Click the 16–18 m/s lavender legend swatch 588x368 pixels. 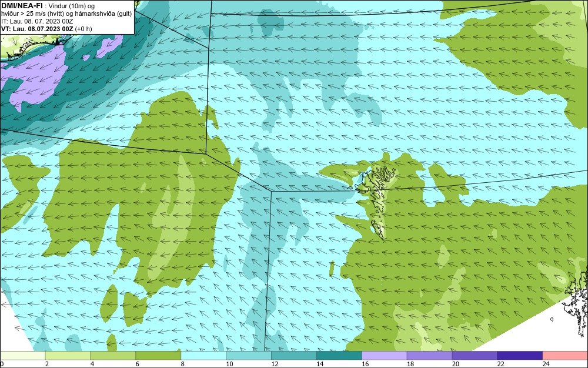pyautogui.click(x=385, y=356)
